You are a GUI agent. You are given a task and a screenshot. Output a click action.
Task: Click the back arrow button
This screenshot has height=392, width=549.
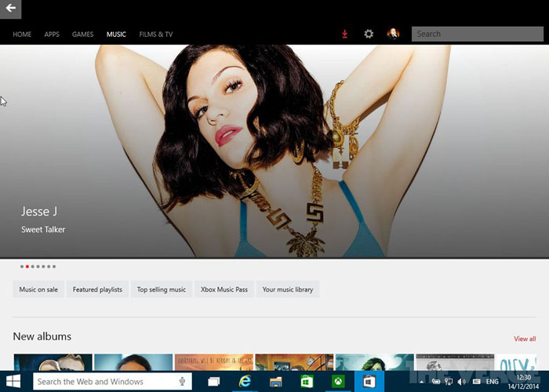tap(10, 9)
